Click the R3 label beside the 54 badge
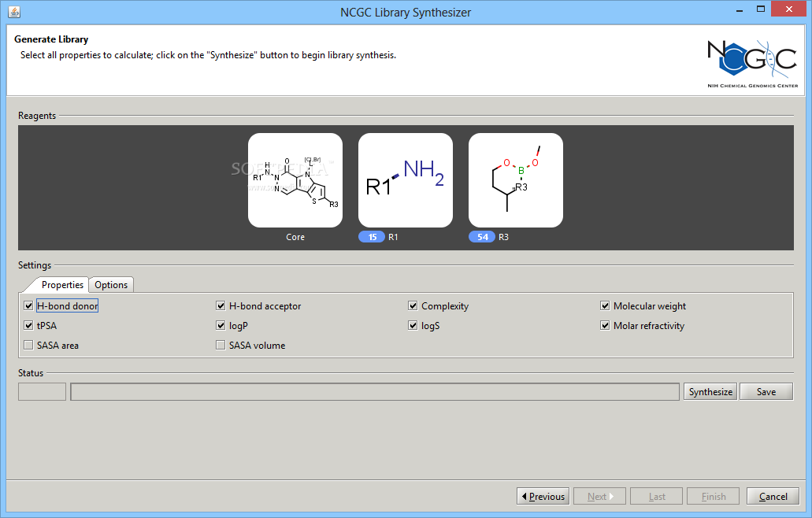 coord(503,237)
